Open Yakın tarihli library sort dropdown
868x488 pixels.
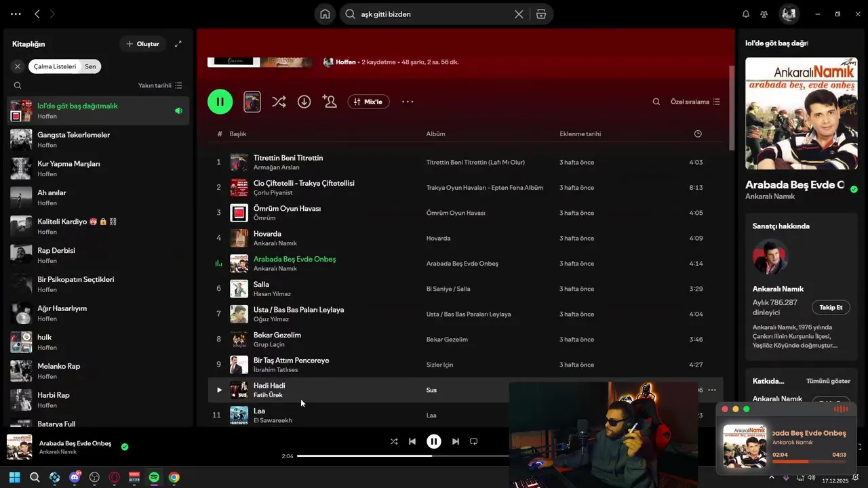(x=160, y=85)
